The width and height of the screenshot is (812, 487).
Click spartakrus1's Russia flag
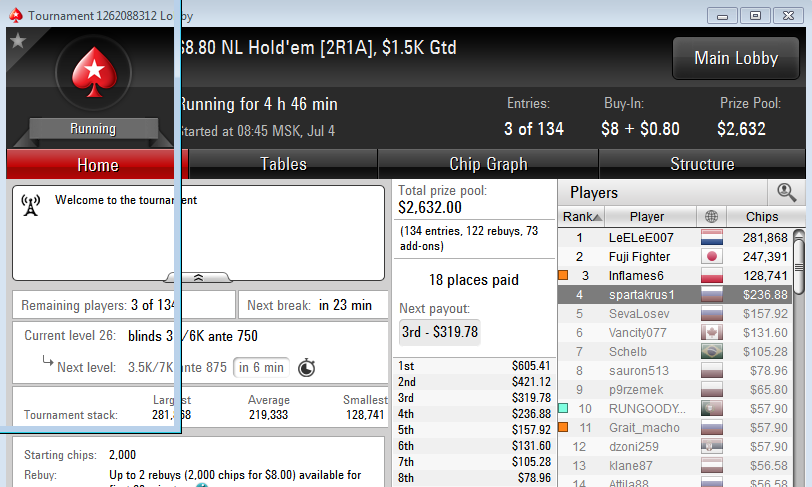pyautogui.click(x=712, y=295)
